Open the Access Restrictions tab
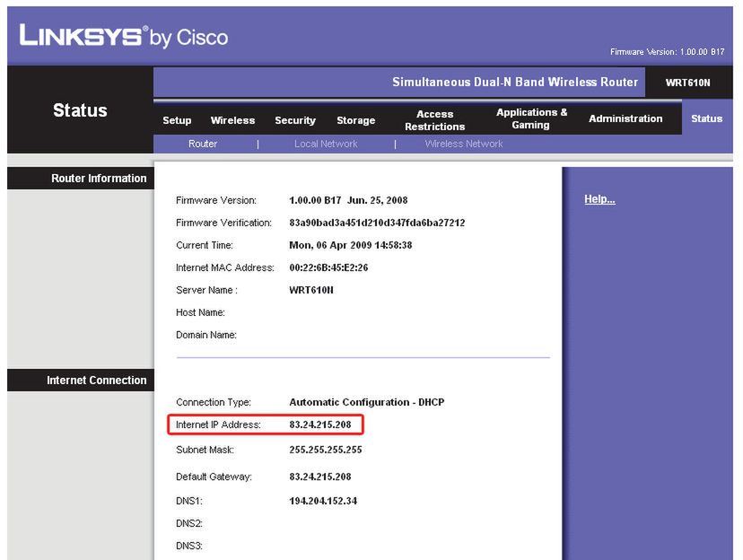Viewport: 743px width, 560px height. tap(434, 120)
